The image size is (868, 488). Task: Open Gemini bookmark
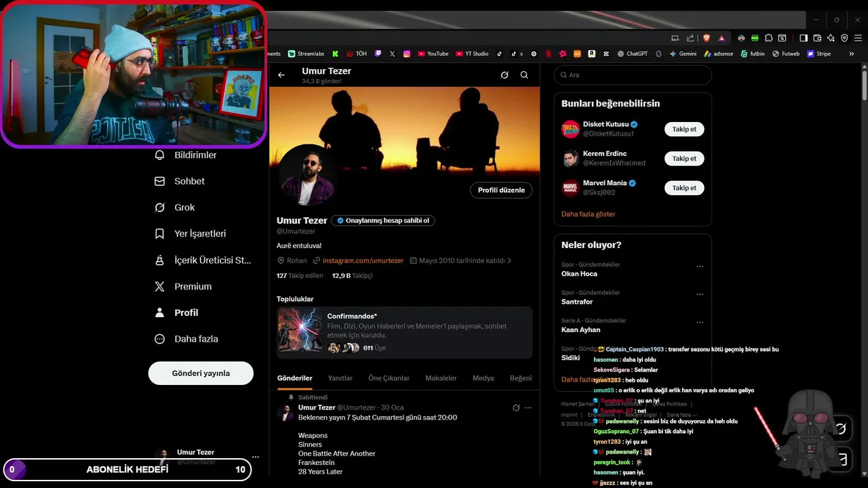pyautogui.click(x=683, y=54)
